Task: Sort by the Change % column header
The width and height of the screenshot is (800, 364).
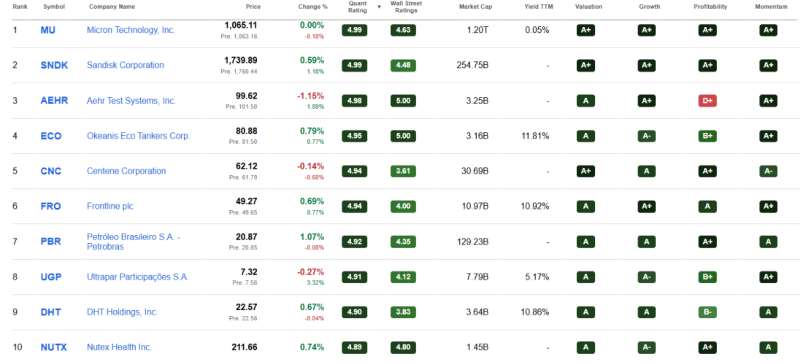Action: coord(313,7)
